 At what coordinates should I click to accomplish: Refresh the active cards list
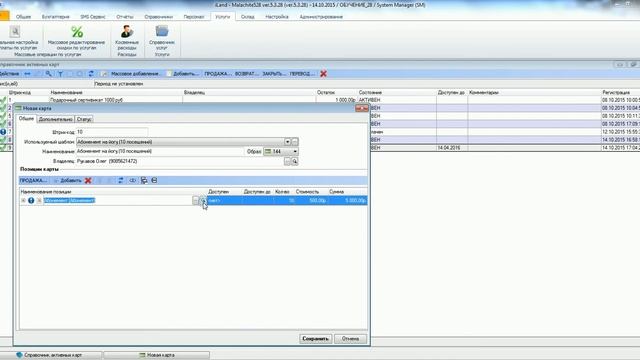91,74
